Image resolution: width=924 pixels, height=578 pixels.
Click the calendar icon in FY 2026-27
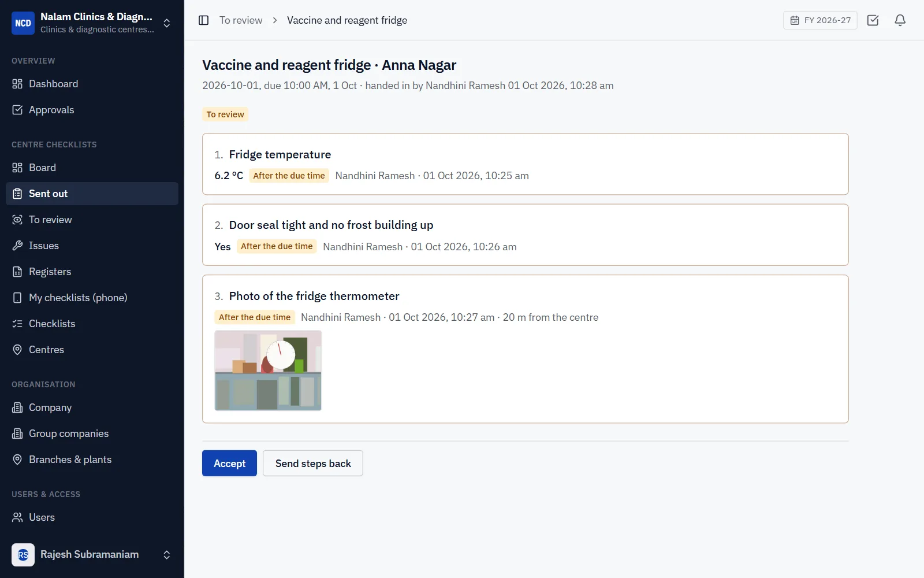click(x=795, y=20)
